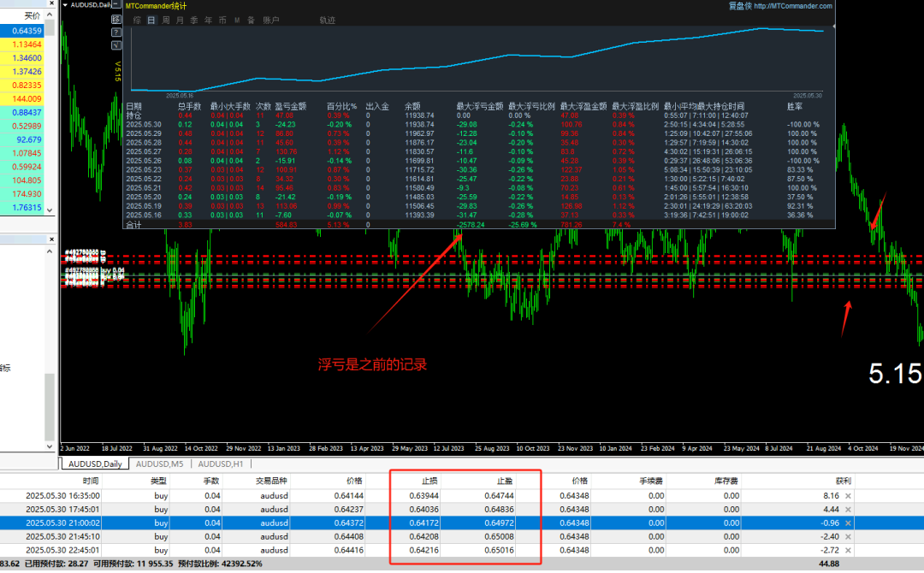
Task: Sort orders by 手数 column header
Action: 211,481
